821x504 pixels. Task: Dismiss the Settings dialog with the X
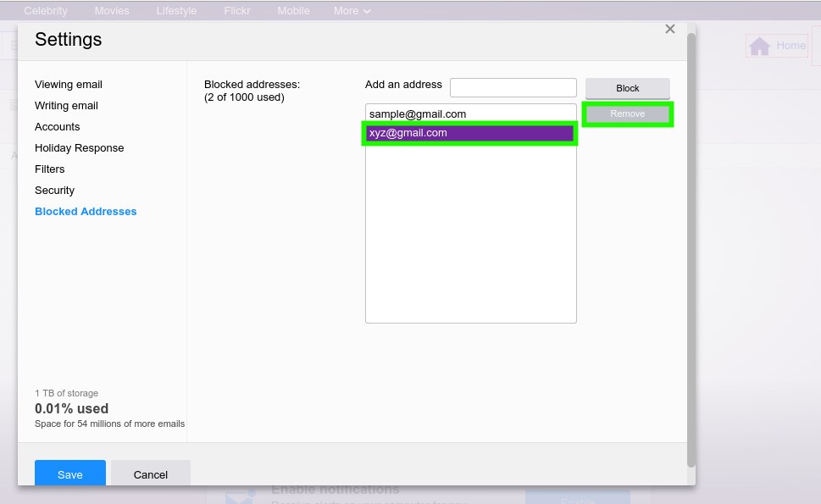coord(669,28)
